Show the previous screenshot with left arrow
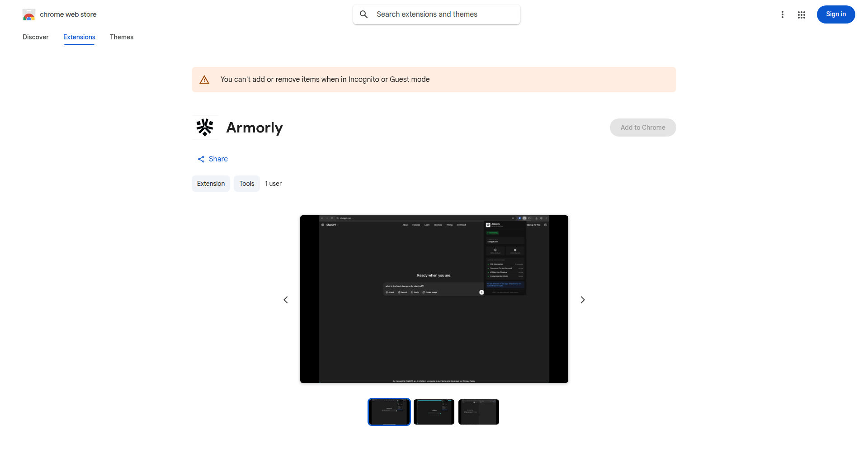Viewport: 868px width, 449px height. coord(286,300)
